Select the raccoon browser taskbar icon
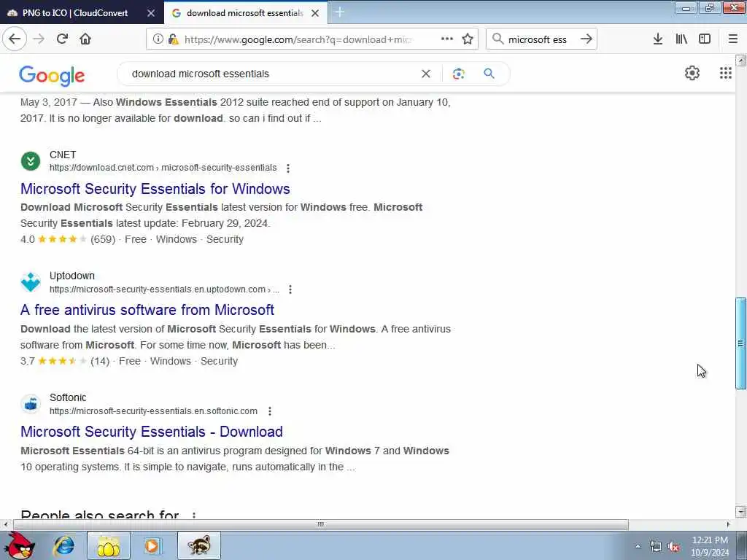747x560 pixels. pyautogui.click(x=199, y=545)
